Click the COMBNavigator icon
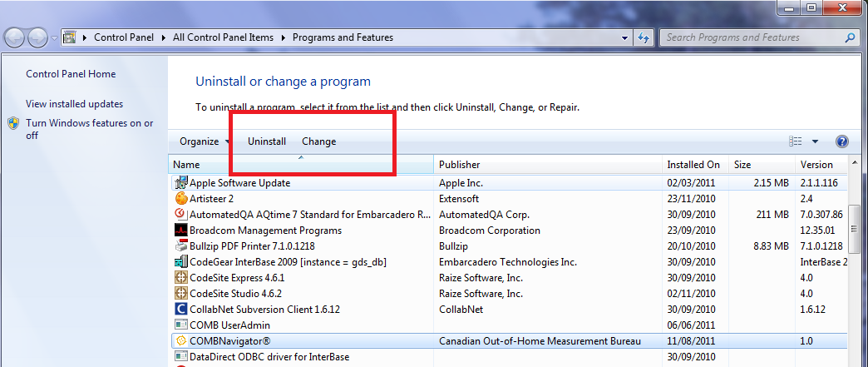 [180, 341]
